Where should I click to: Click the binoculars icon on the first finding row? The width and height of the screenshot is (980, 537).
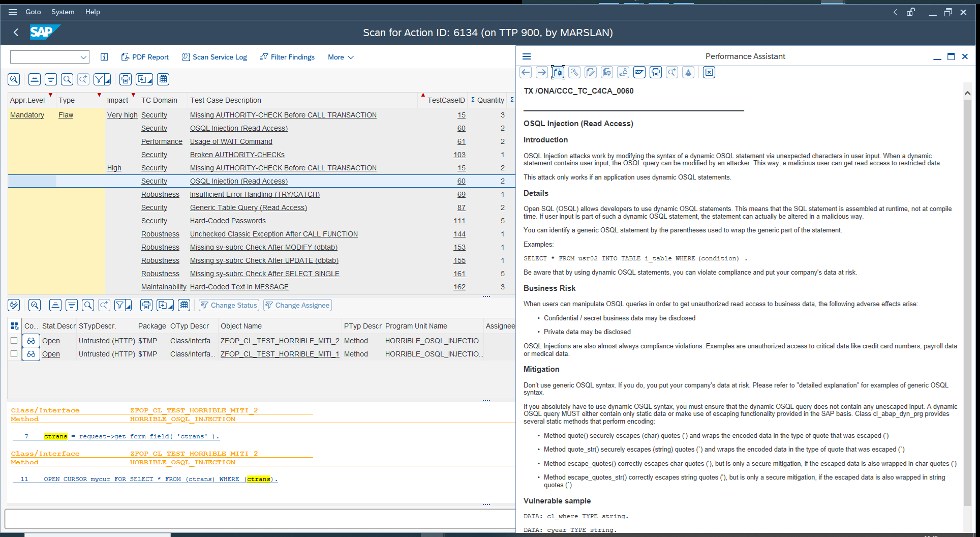coord(30,341)
